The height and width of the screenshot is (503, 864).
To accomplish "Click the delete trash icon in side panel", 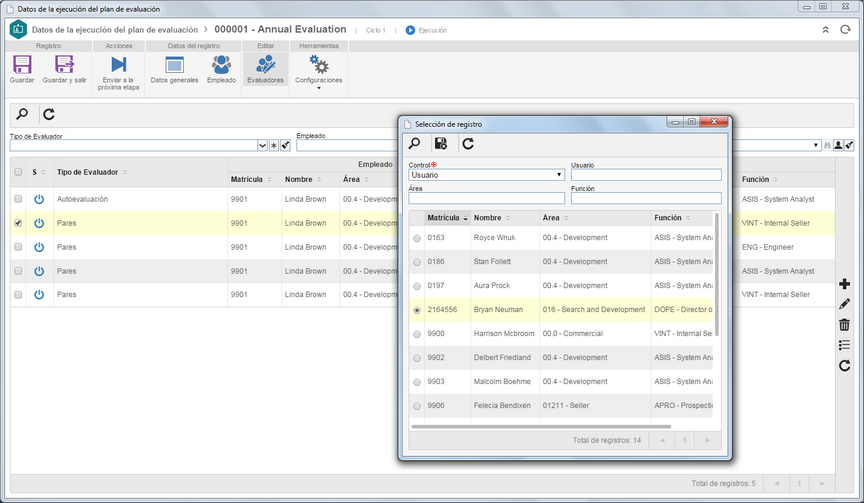I will (x=844, y=324).
